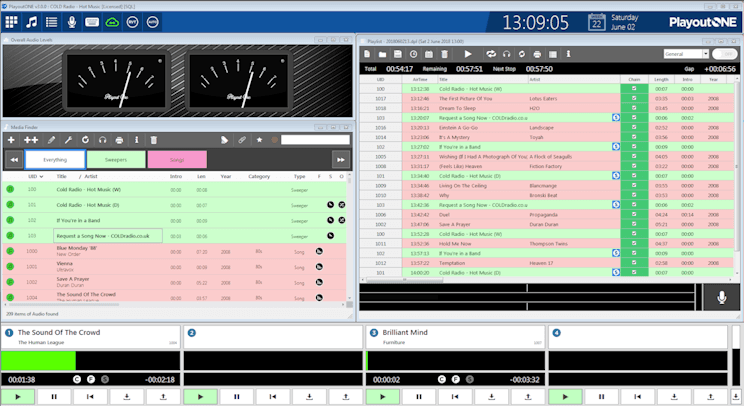Open the music library icon in top toolbar

click(x=32, y=21)
